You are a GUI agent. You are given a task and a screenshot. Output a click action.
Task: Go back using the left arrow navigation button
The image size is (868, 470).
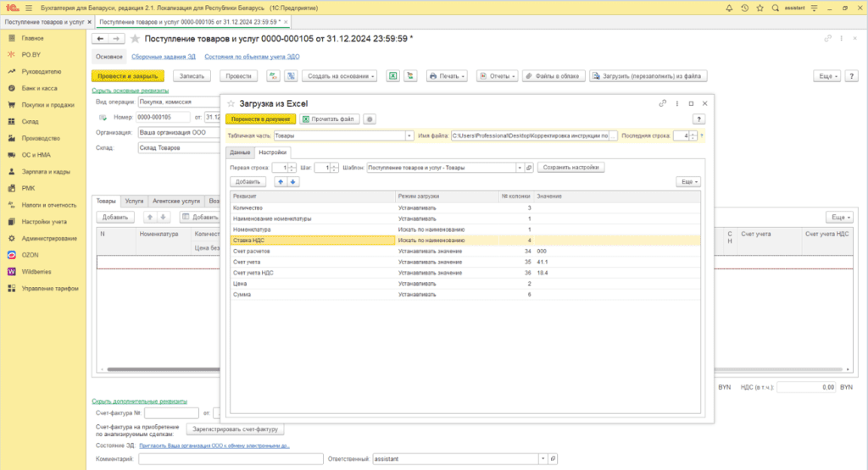click(x=100, y=39)
